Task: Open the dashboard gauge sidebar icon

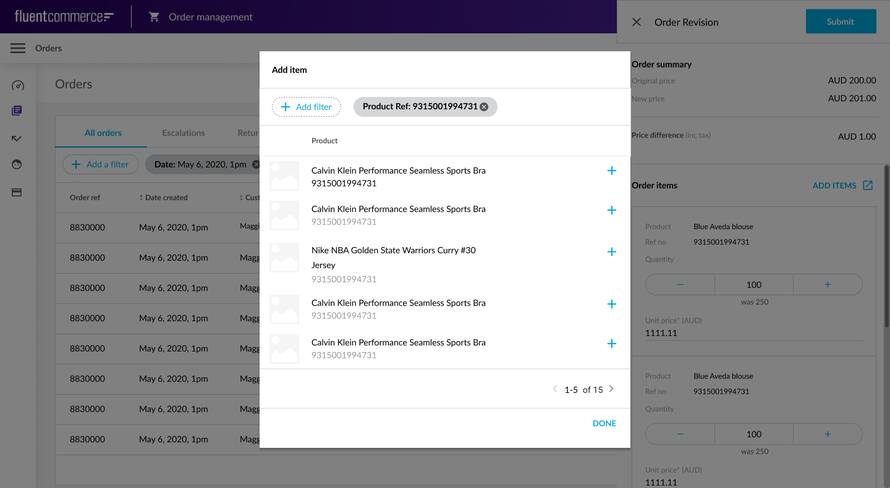Action: pyautogui.click(x=17, y=86)
